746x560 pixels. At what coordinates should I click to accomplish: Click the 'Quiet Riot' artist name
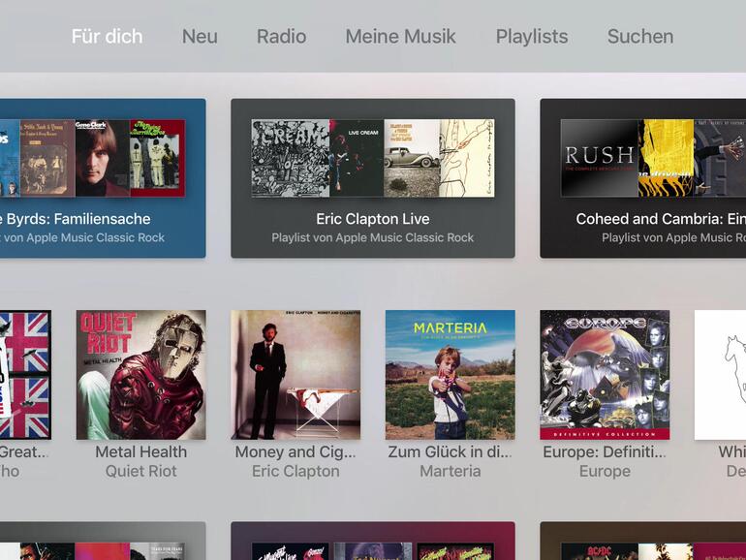140,471
